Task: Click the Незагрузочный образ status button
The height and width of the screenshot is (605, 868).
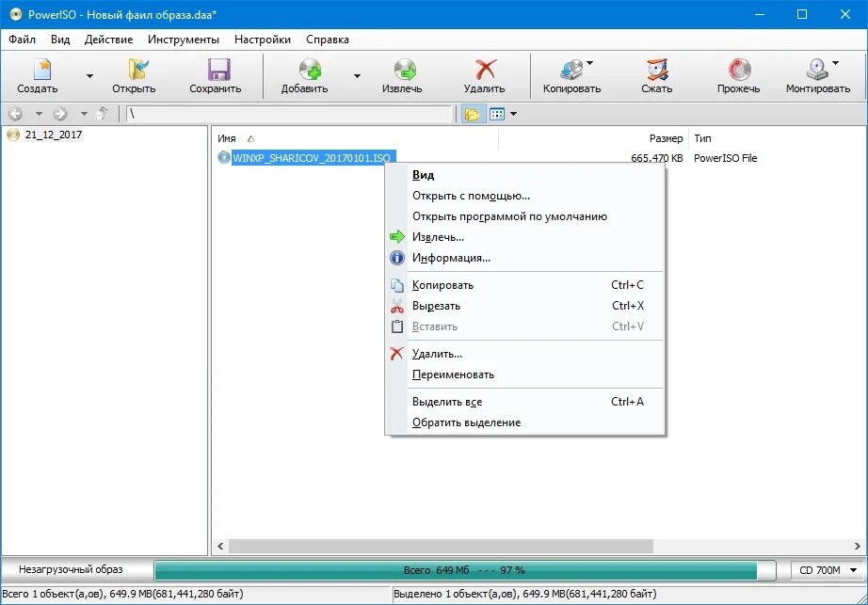Action: point(71,569)
